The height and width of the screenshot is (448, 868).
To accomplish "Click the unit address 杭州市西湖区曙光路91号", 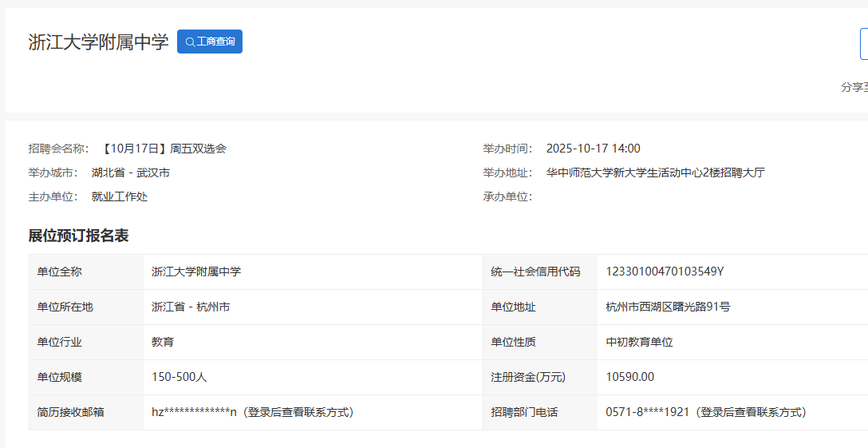I will click(x=668, y=307).
